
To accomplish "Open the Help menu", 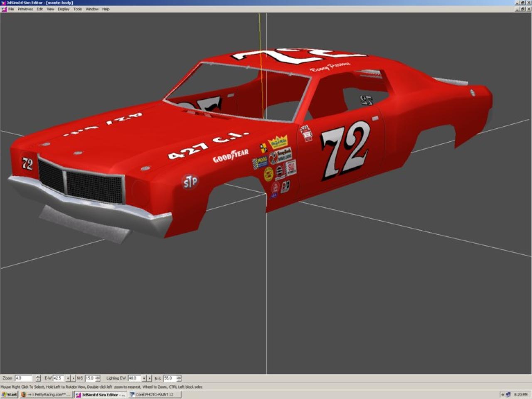I will click(106, 9).
